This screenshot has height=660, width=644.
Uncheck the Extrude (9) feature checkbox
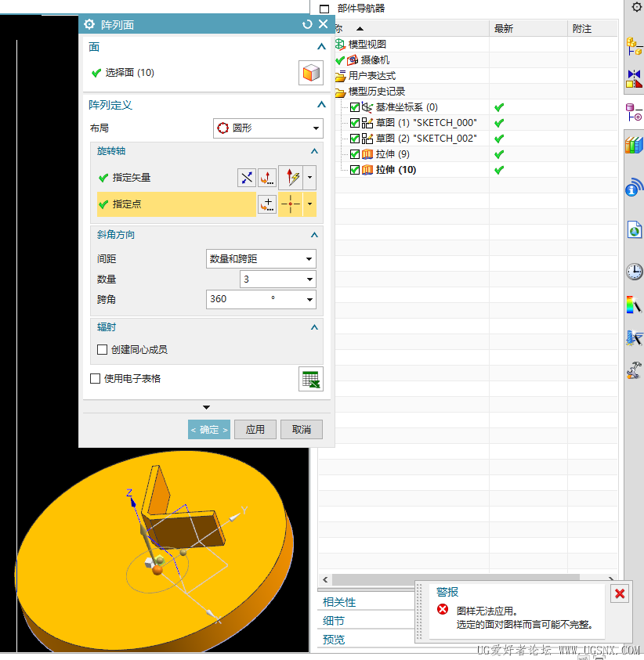click(x=355, y=154)
